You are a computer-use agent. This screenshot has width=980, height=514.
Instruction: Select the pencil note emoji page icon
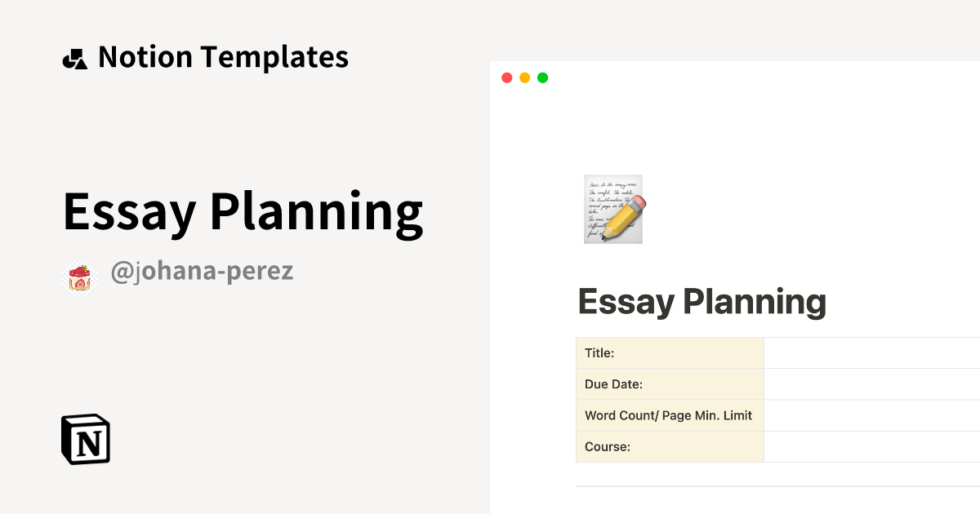[612, 209]
